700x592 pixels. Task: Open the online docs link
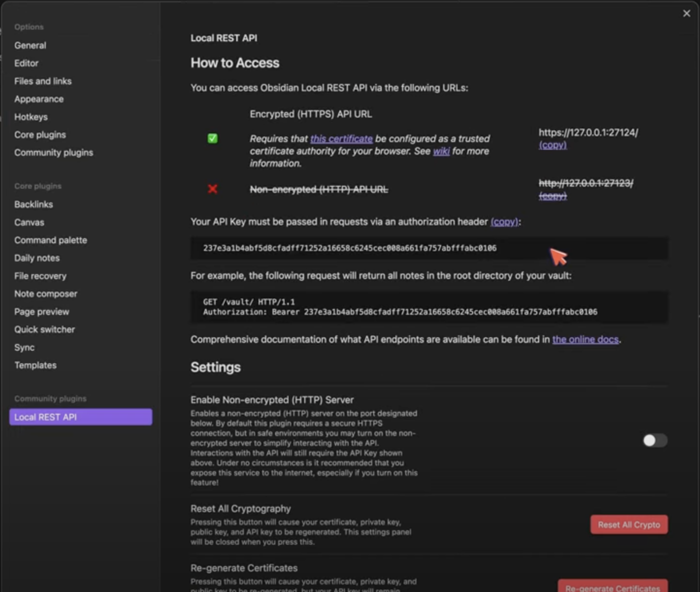(x=585, y=339)
